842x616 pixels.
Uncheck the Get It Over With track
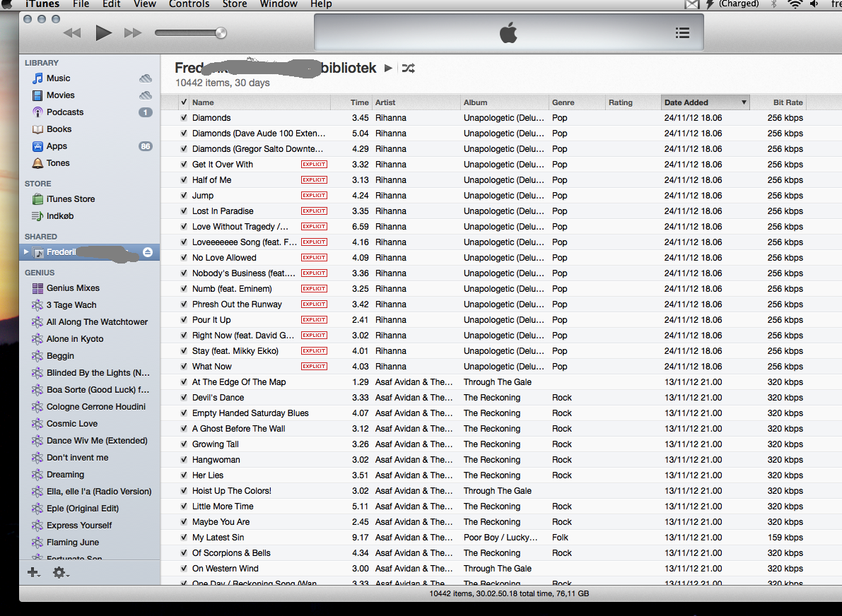pyautogui.click(x=184, y=164)
